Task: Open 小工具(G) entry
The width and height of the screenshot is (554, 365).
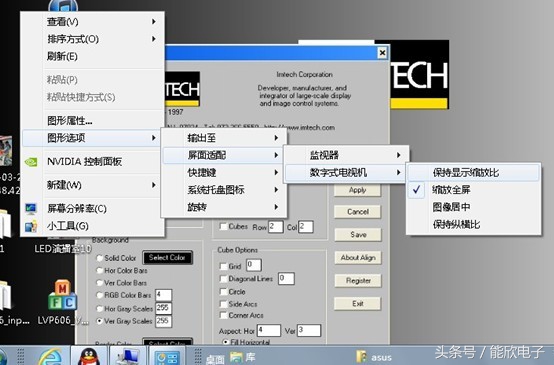Action: click(x=93, y=226)
